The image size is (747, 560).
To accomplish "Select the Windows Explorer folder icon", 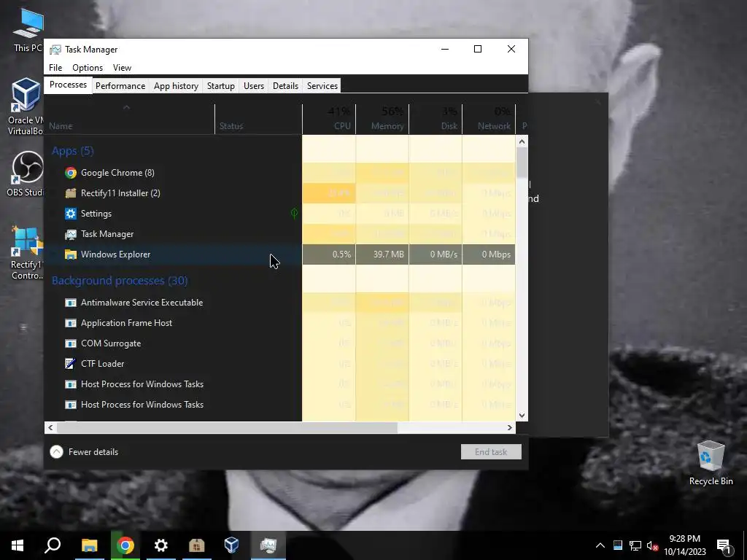I will click(71, 254).
